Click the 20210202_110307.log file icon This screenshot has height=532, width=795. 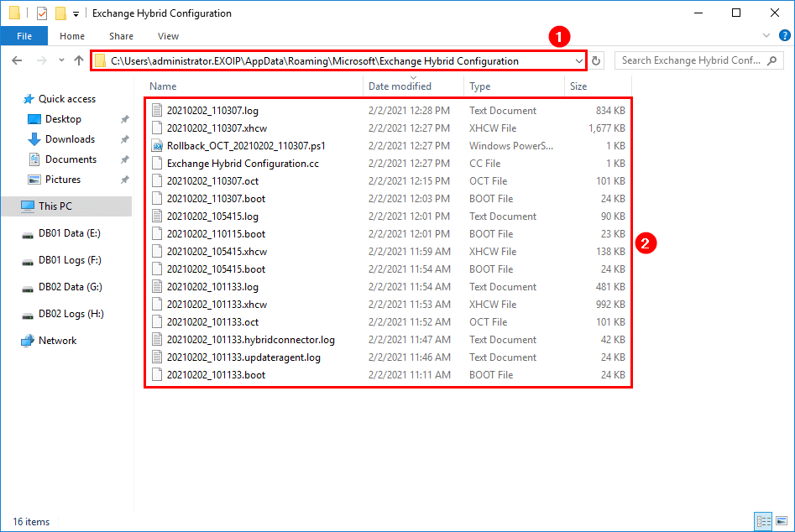click(x=157, y=111)
